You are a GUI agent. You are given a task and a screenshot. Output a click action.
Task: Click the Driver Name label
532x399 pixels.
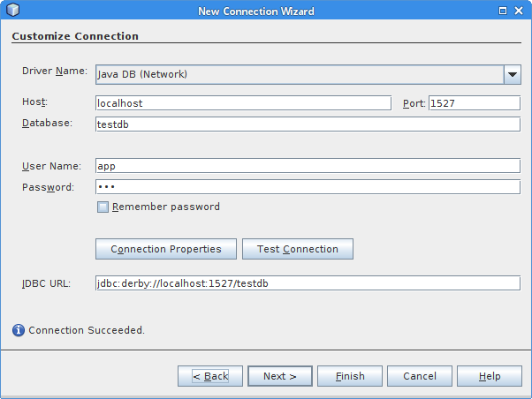point(55,71)
